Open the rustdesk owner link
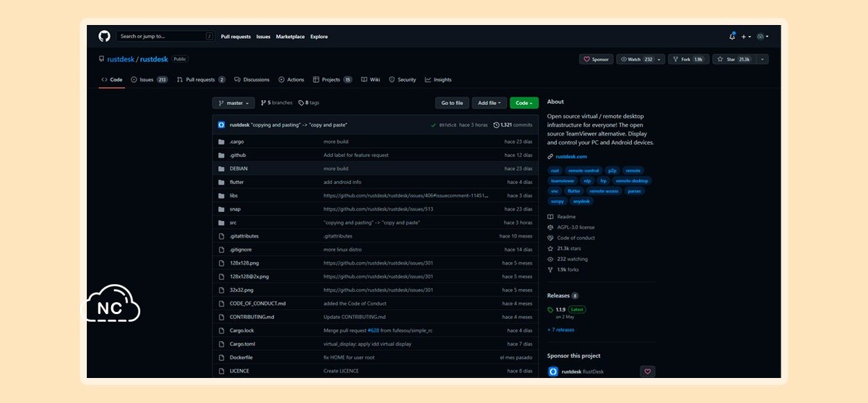The width and height of the screenshot is (868, 403). (x=121, y=59)
